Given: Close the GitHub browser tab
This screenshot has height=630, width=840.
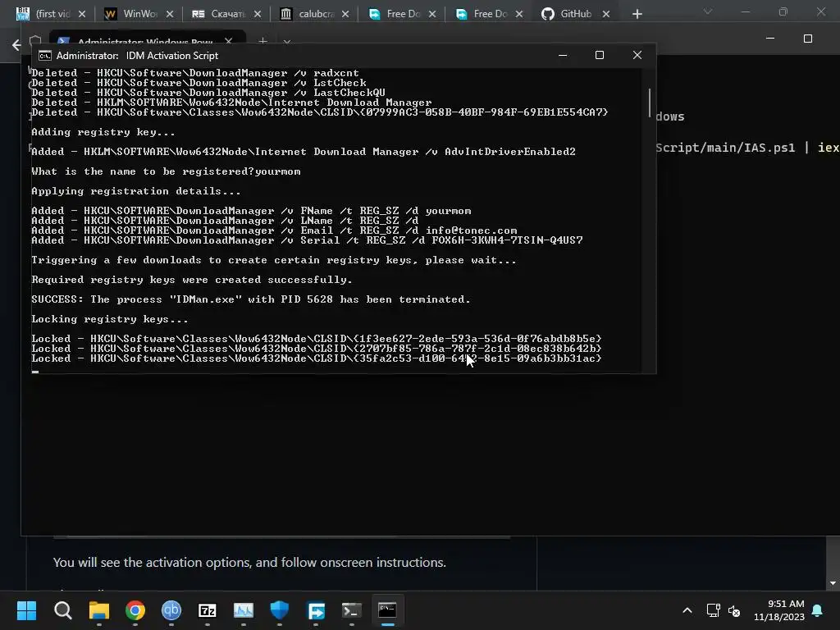Looking at the screenshot, I should 606,14.
